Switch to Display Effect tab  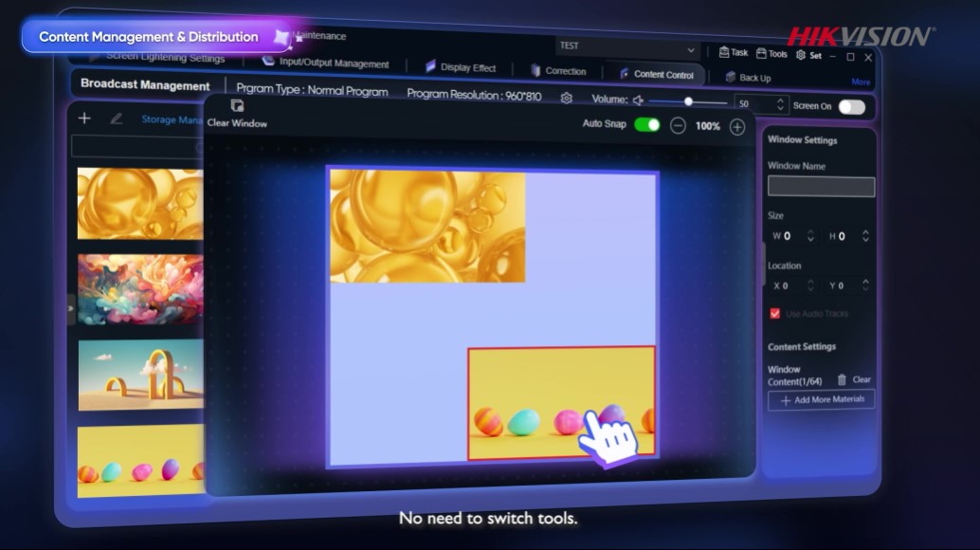tap(461, 67)
